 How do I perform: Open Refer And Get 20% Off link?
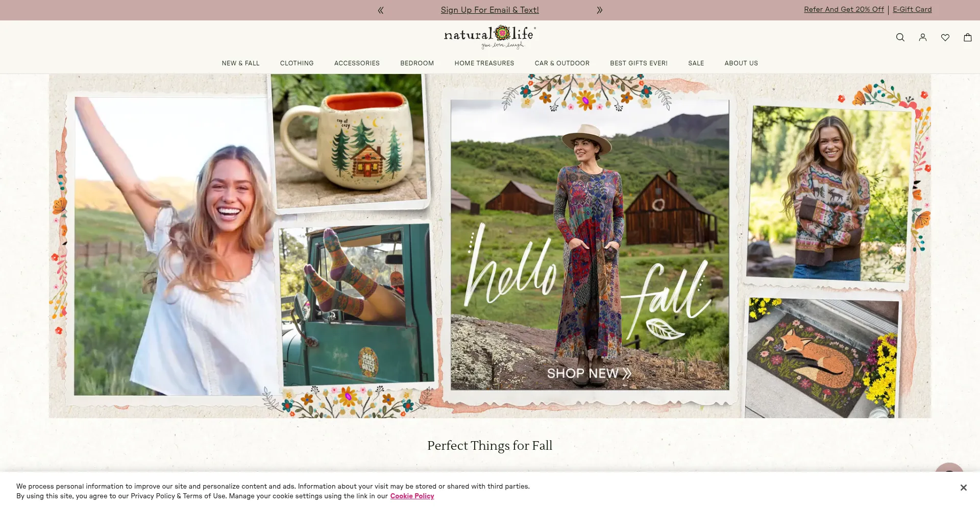click(844, 10)
